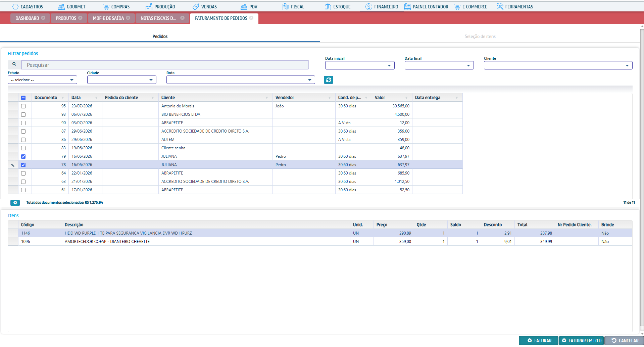Select the AMORTECEDOR COFAP item row
The image size is (644, 347).
320,242
